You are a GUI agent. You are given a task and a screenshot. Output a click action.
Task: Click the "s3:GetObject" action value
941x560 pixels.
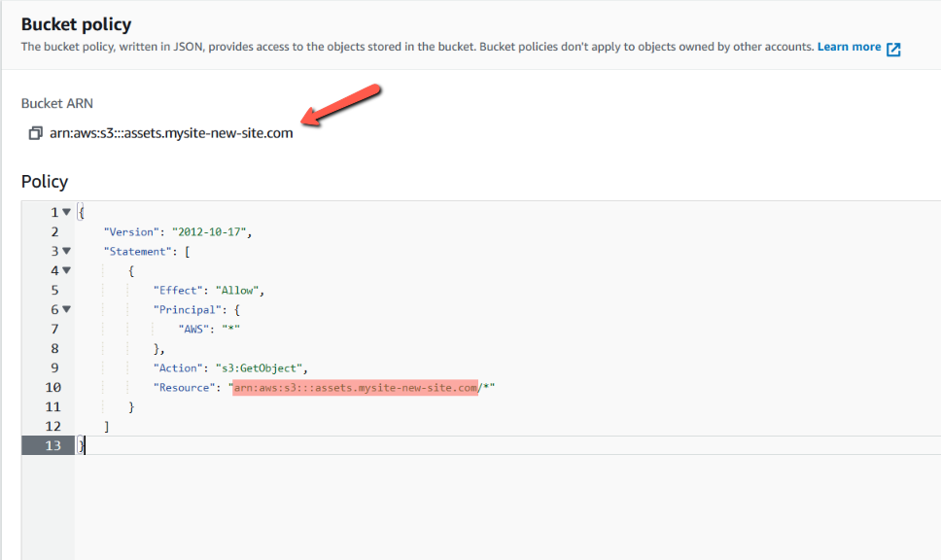click(259, 368)
